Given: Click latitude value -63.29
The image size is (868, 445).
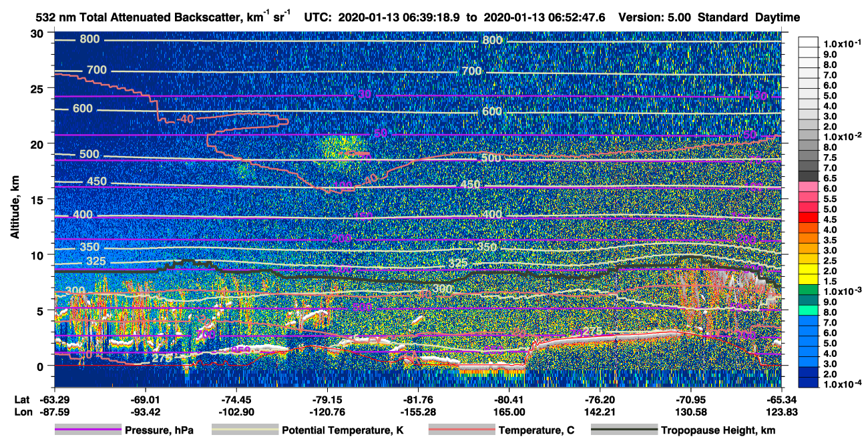Looking at the screenshot, I should pos(55,400).
